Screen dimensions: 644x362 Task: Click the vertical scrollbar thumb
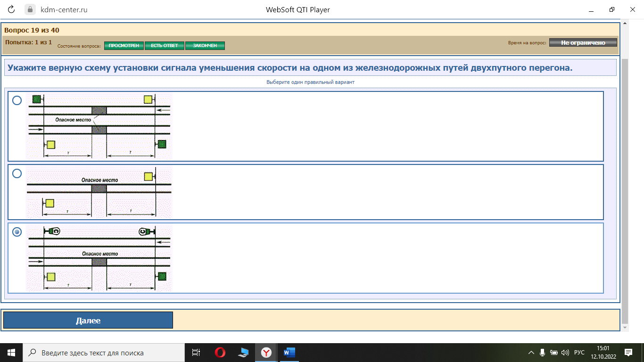point(625,191)
